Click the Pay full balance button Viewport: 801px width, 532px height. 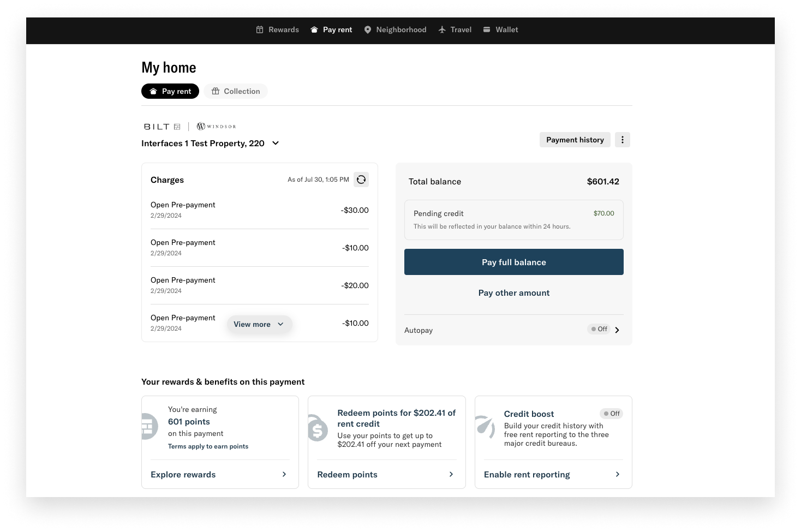pyautogui.click(x=513, y=262)
